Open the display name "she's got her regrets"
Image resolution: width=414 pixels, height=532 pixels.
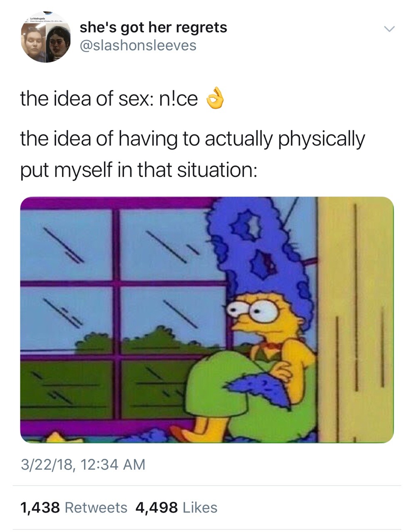click(154, 27)
